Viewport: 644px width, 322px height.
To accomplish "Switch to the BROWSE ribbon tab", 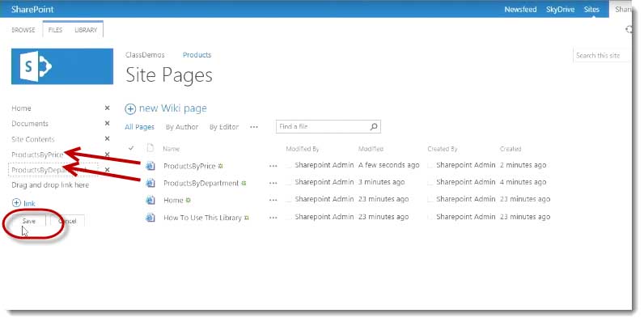I will coord(23,30).
